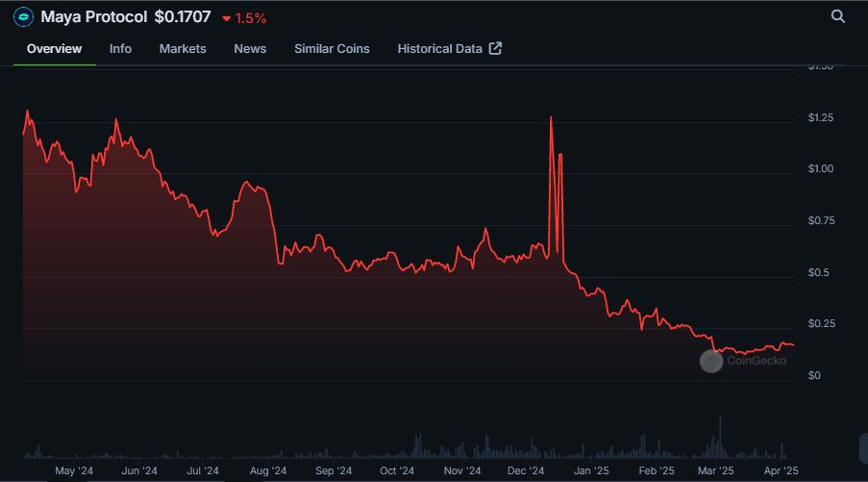Click the Maya Protocol coin logo
The image size is (868, 482).
click(23, 17)
